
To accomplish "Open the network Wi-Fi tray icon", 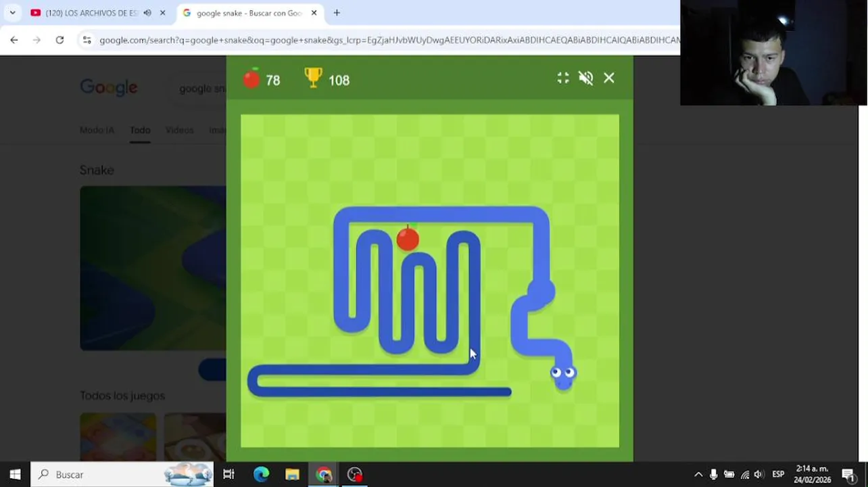I will click(x=744, y=474).
